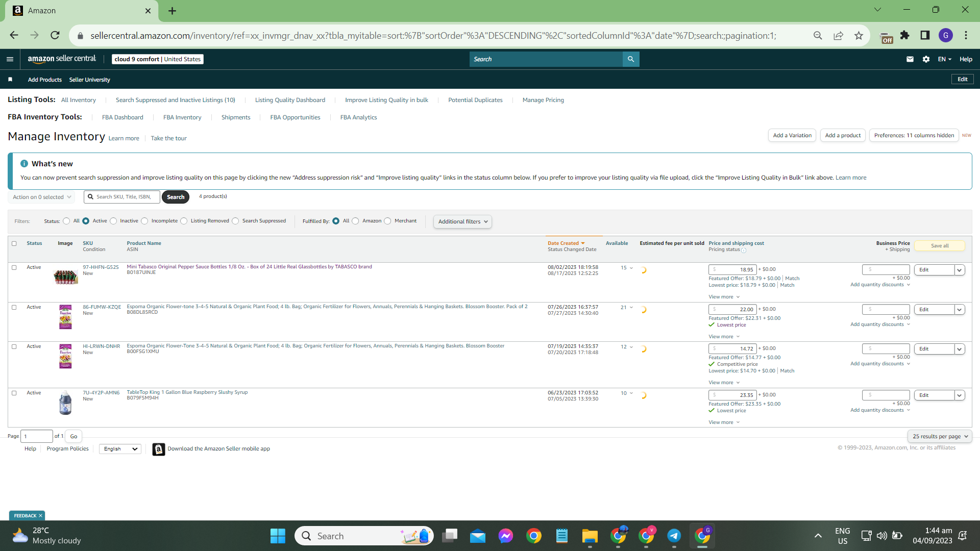Share this page via the share icon

[x=839, y=35]
